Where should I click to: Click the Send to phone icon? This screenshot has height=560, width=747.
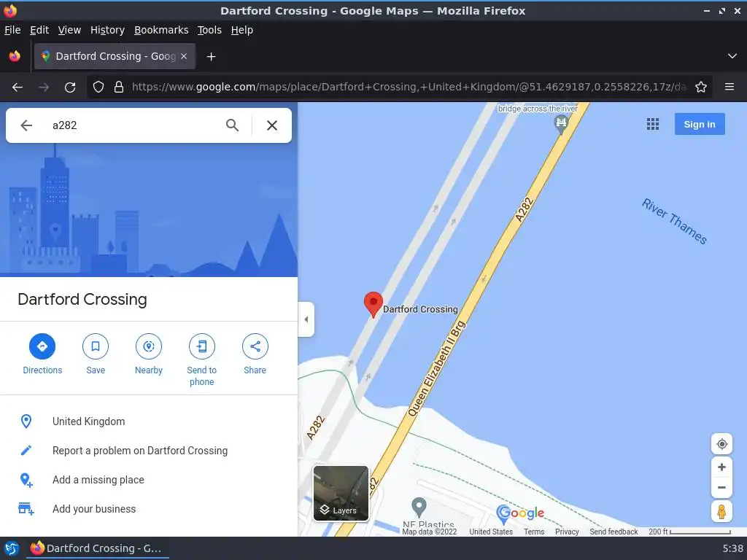[x=202, y=346]
